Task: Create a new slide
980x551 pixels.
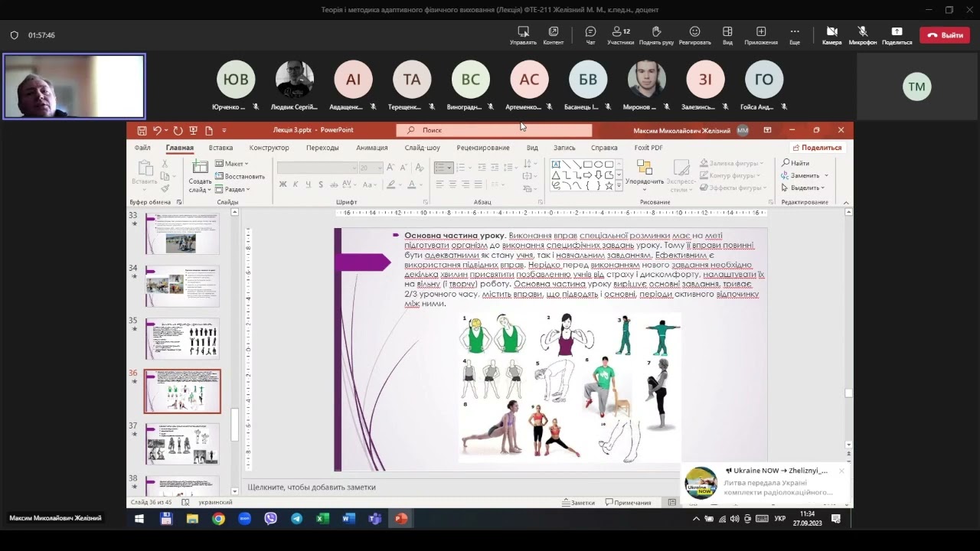Action: 200,177
